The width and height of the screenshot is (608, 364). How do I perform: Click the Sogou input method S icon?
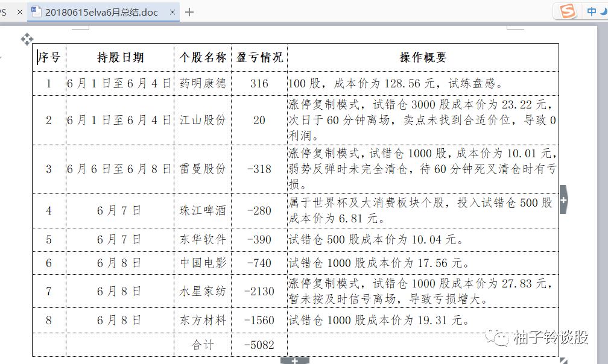pos(568,11)
